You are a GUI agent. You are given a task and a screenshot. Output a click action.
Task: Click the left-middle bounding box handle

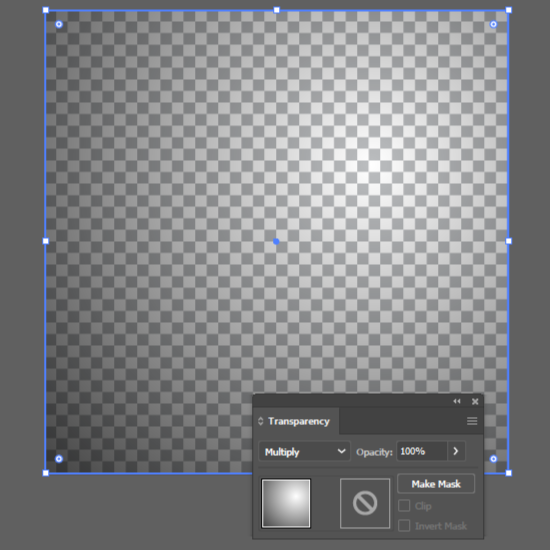tap(46, 241)
